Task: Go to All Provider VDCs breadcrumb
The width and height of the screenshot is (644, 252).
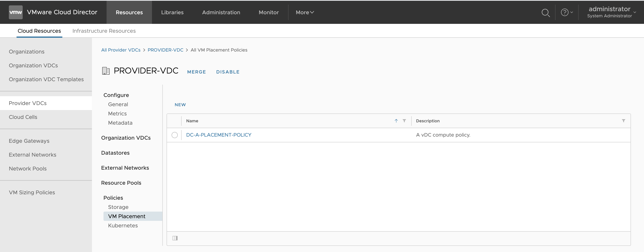Action: 121,50
